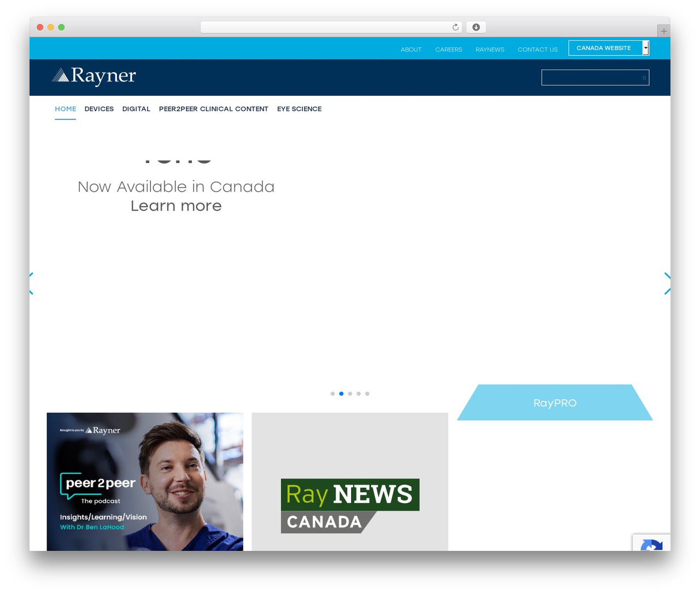Select third carousel dot
Screen dimensions: 700x593
point(350,393)
